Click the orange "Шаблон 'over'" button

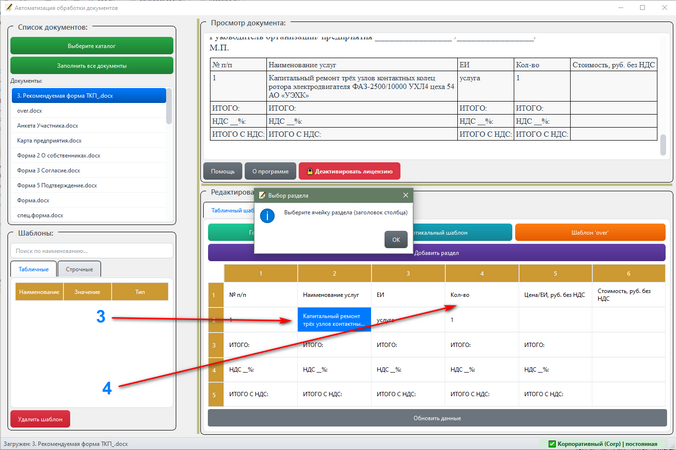coord(590,232)
